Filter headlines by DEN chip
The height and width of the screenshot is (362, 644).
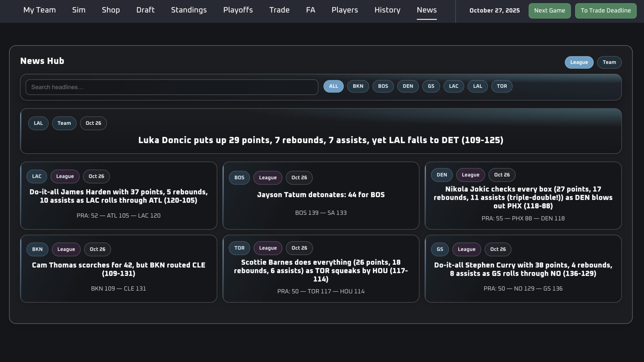tap(408, 86)
